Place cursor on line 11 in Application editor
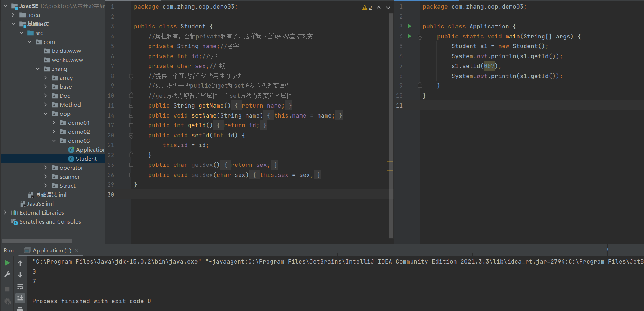This screenshot has width=644, height=311. (532, 105)
